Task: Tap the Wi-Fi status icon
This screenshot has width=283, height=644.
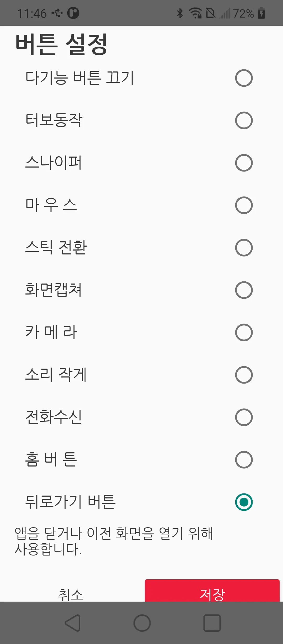Action: pyautogui.click(x=195, y=13)
